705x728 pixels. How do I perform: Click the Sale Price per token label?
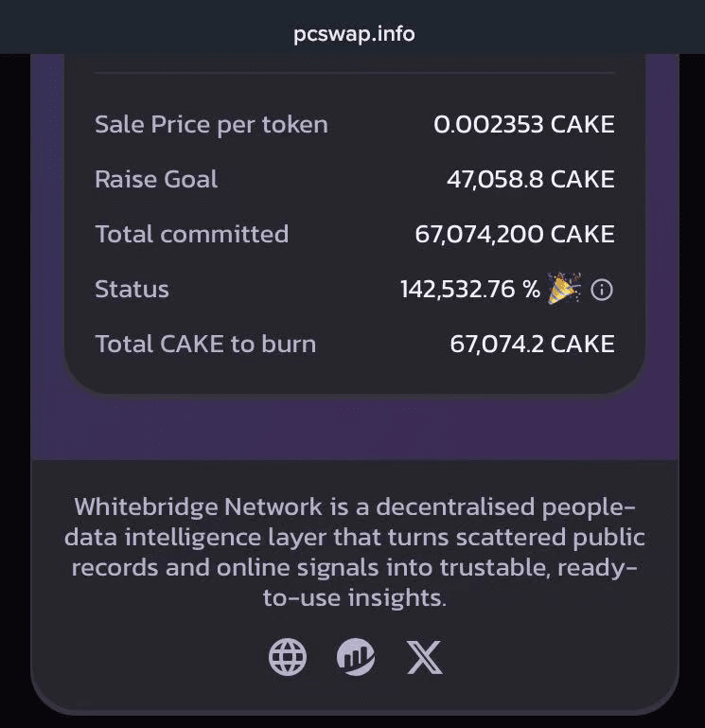click(211, 124)
